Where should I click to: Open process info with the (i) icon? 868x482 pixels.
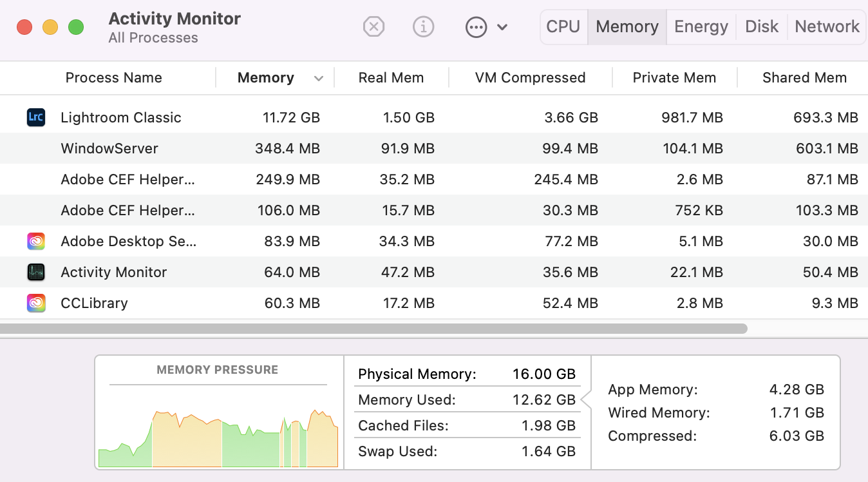pos(423,27)
